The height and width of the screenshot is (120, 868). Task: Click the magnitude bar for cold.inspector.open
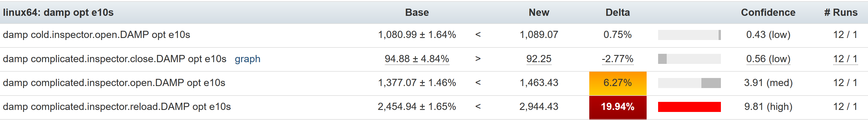pos(689,35)
